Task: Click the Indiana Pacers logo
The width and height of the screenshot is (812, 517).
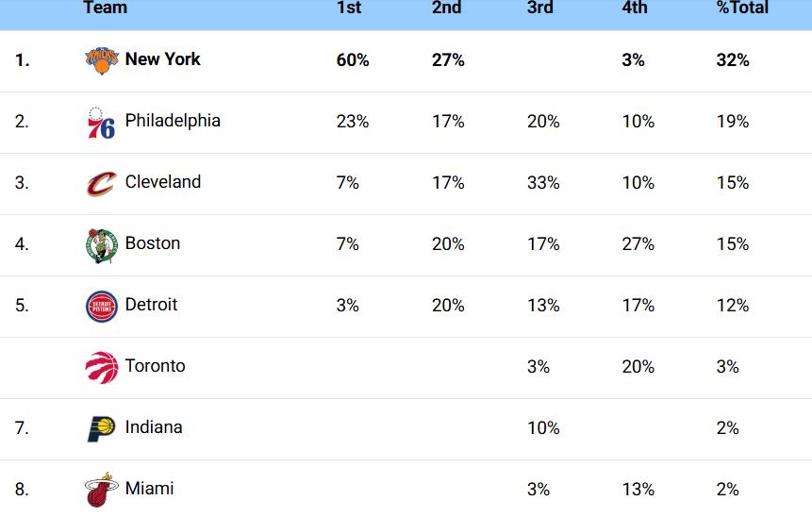Action: pos(102,429)
